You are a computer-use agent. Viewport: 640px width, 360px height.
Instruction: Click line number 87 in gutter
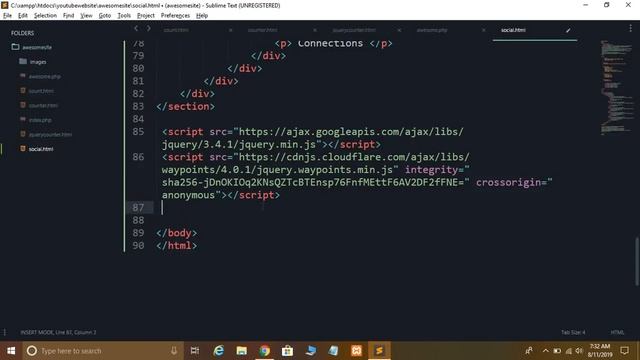pos(138,208)
